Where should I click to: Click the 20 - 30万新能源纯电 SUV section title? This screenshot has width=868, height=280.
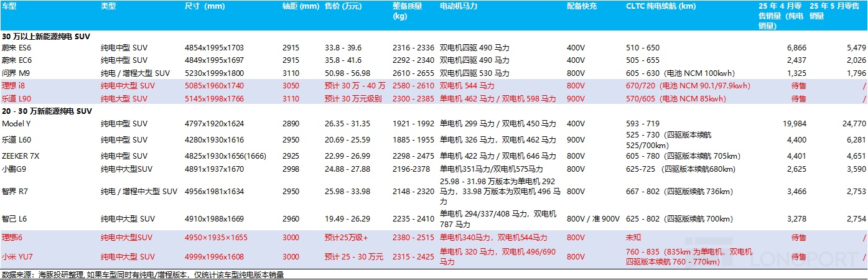[47, 111]
